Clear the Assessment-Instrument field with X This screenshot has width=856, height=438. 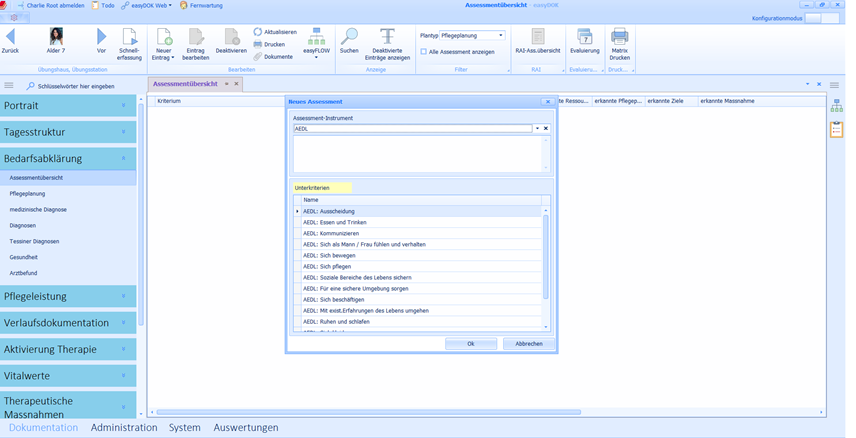click(546, 128)
